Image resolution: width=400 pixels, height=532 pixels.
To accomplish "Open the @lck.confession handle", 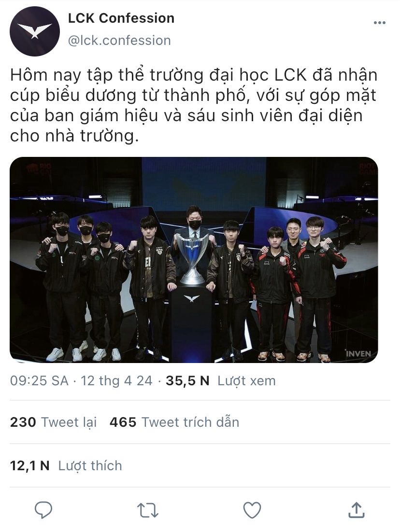I will pyautogui.click(x=119, y=41).
